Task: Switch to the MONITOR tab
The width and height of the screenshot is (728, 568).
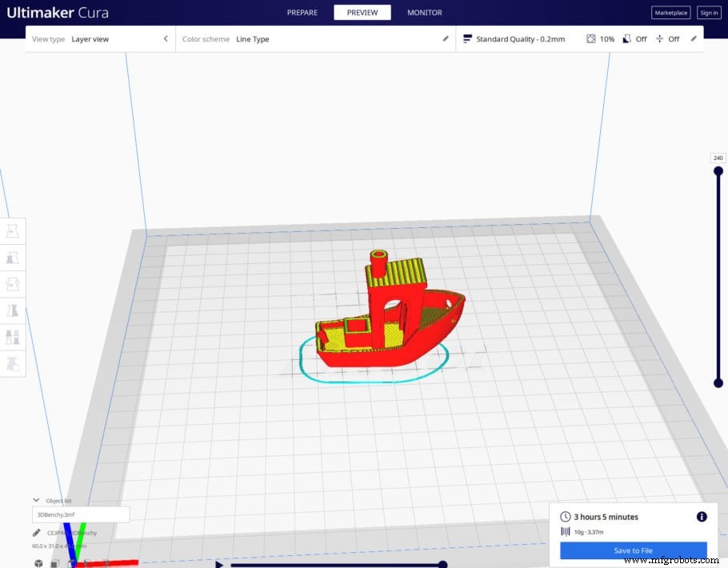Action: (424, 12)
